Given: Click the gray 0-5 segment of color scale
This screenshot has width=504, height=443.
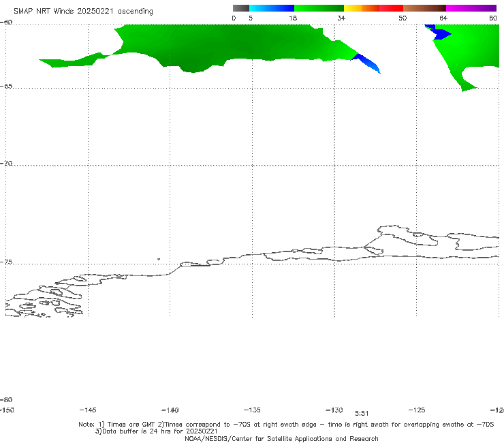Looking at the screenshot, I should click(240, 8).
